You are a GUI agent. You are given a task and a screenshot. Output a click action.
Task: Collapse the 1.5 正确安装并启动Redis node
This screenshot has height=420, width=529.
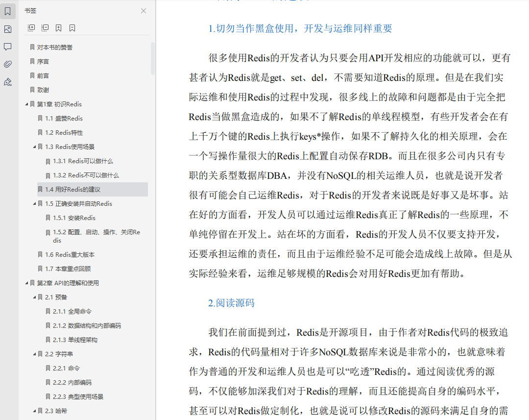(34, 203)
